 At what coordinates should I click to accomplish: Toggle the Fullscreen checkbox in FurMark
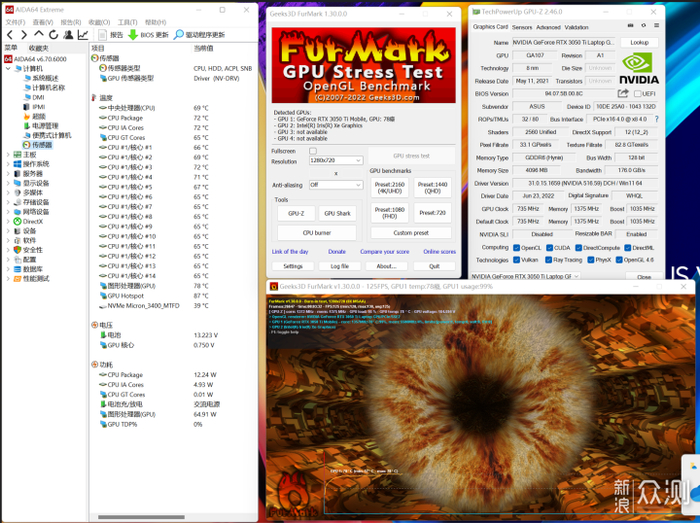(x=313, y=151)
